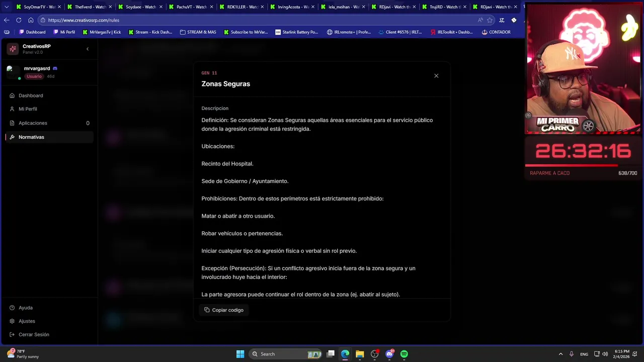Close the PachuVT tab
Image resolution: width=644 pixels, height=362 pixels.
[211, 7]
